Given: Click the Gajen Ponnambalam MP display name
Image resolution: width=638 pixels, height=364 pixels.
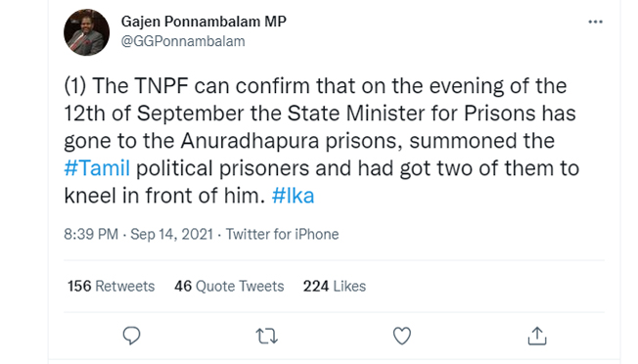Looking at the screenshot, I should pos(204,22).
